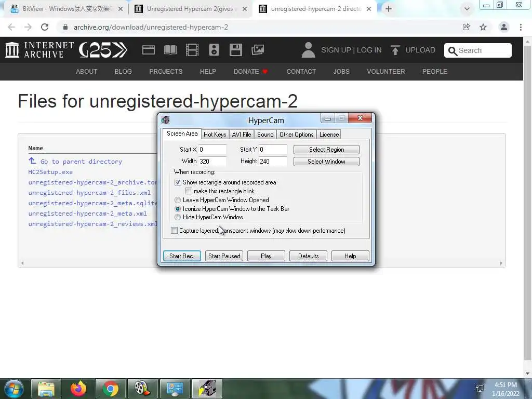Screen dimensions: 532x399
Task: Click the Defaults button
Action: click(x=308, y=256)
